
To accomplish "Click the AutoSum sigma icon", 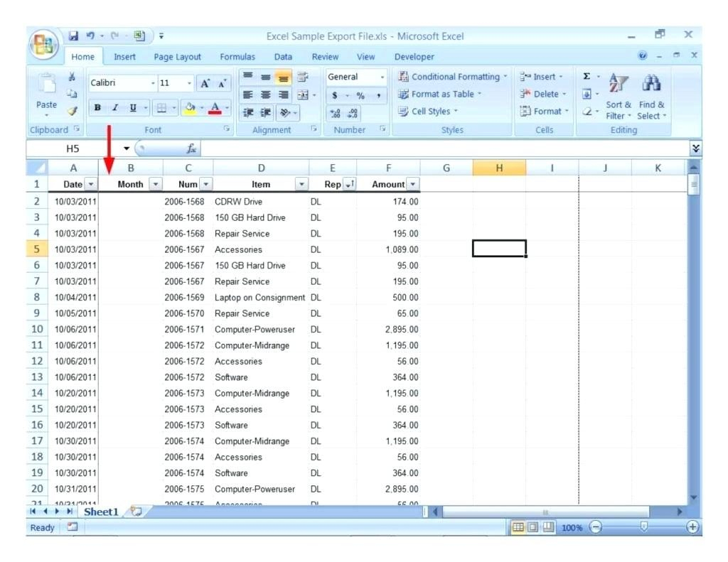I will [x=587, y=77].
